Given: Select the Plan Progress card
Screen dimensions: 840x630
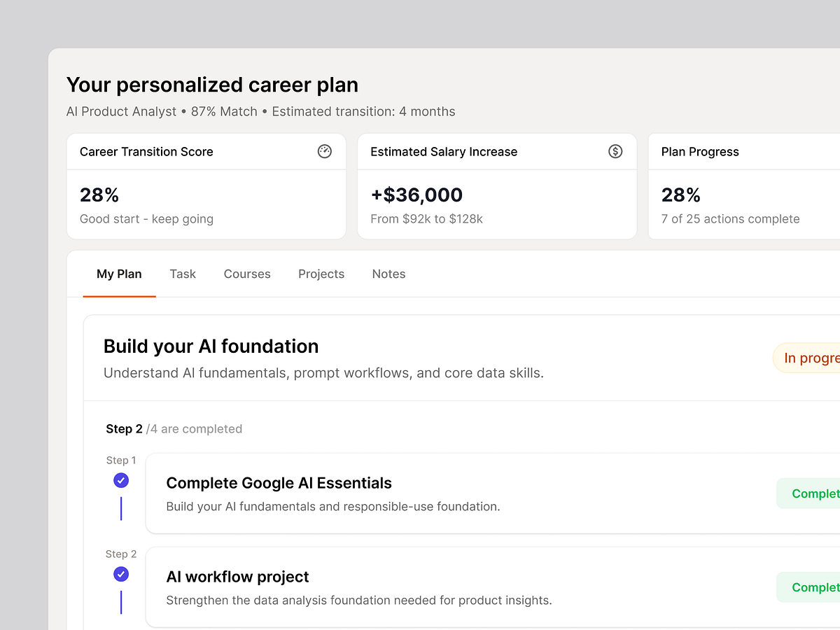Looking at the screenshot, I should 744,186.
